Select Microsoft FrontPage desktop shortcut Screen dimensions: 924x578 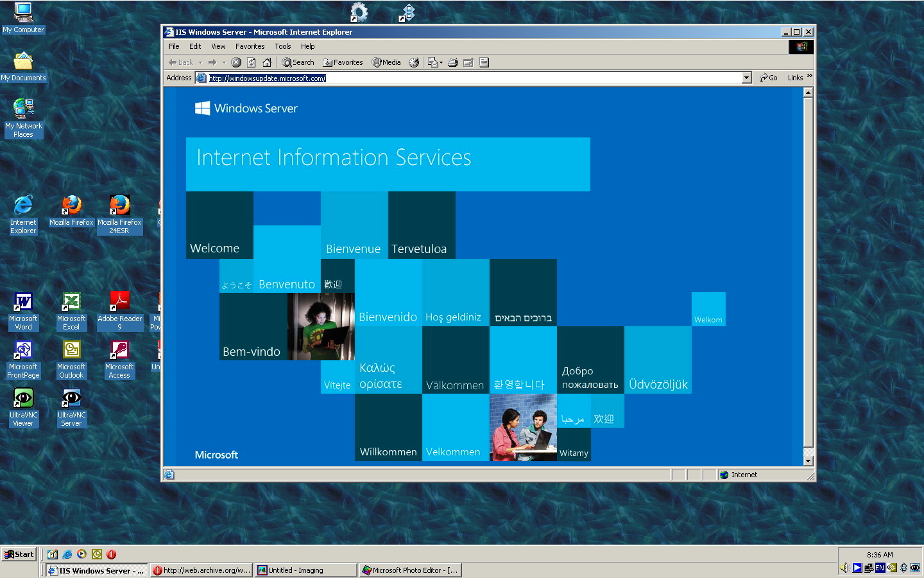coord(23,360)
